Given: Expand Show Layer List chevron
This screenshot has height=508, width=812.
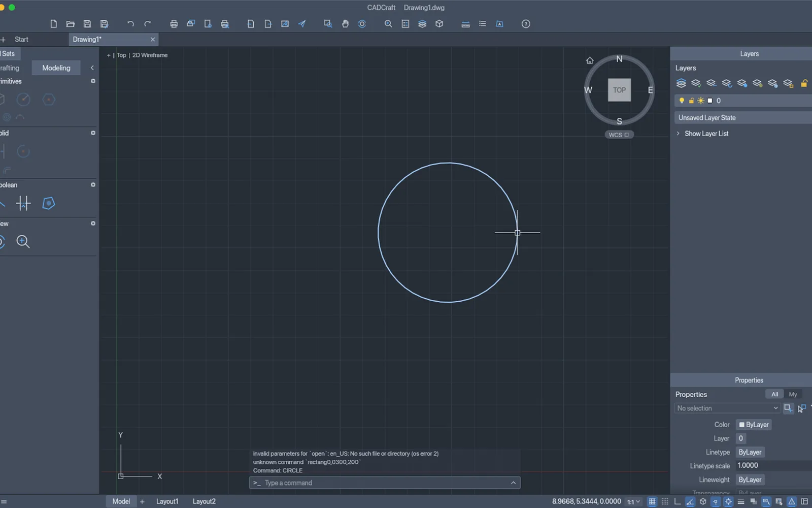Looking at the screenshot, I should (x=678, y=134).
